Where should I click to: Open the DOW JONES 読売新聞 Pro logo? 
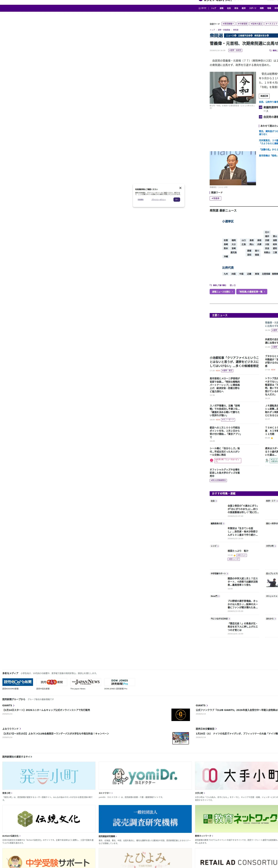pyautogui.click(x=120, y=682)
